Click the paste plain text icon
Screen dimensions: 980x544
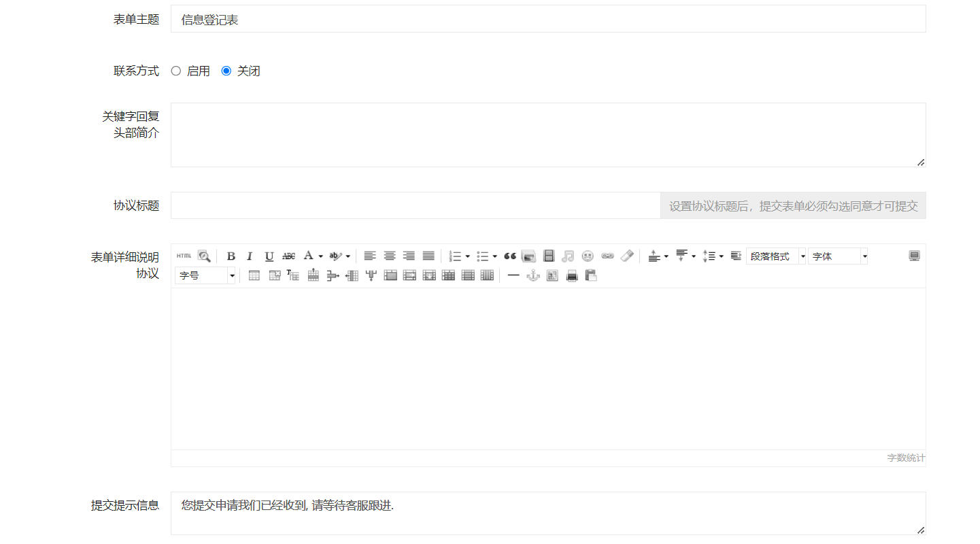[x=591, y=275]
